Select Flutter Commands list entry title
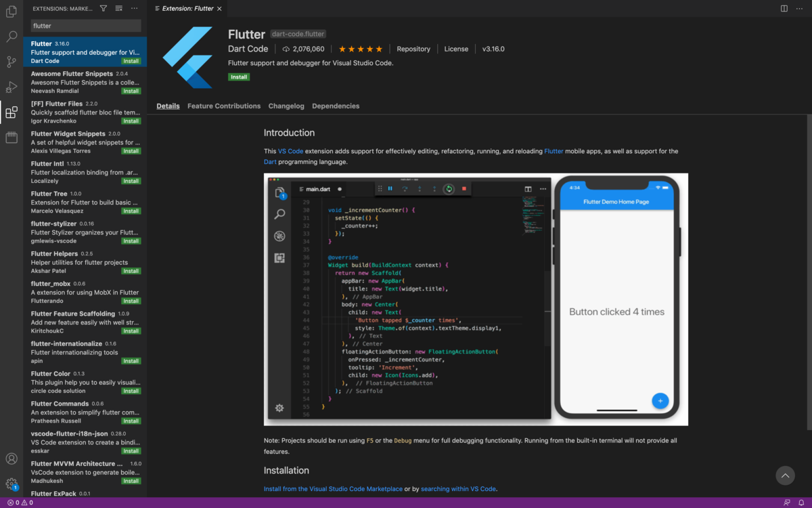Screen dimensions: 812x508 click(60, 403)
